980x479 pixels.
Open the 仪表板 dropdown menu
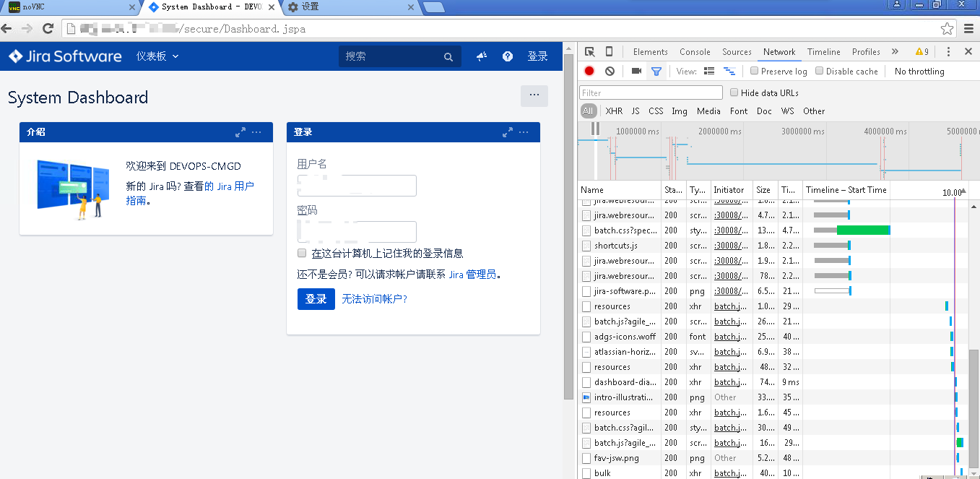[x=157, y=56]
